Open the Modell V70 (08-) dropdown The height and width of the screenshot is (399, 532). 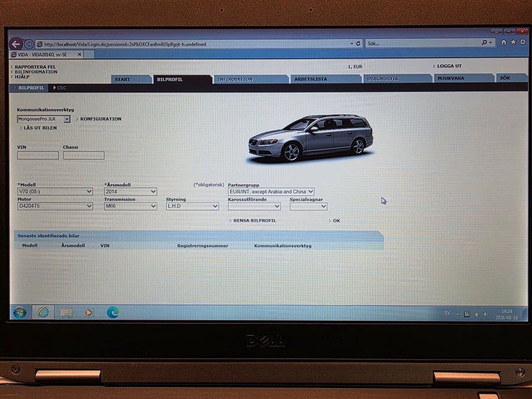[x=55, y=192]
